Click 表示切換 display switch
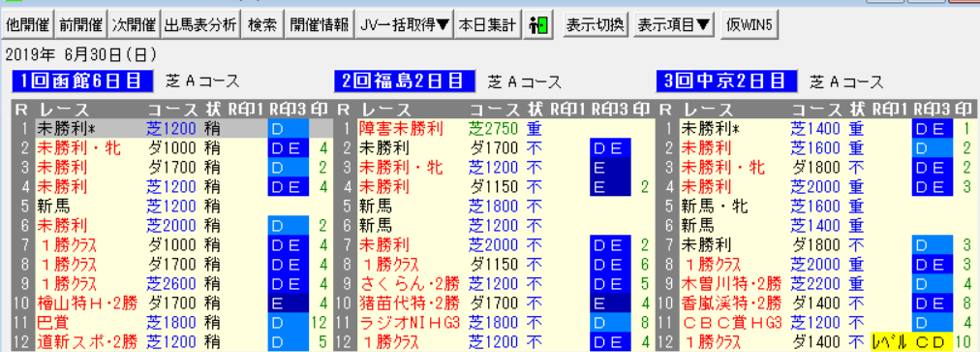 595,25
